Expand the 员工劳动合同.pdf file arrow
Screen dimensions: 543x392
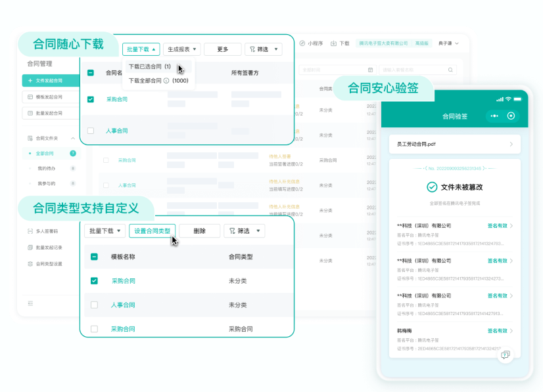point(511,144)
